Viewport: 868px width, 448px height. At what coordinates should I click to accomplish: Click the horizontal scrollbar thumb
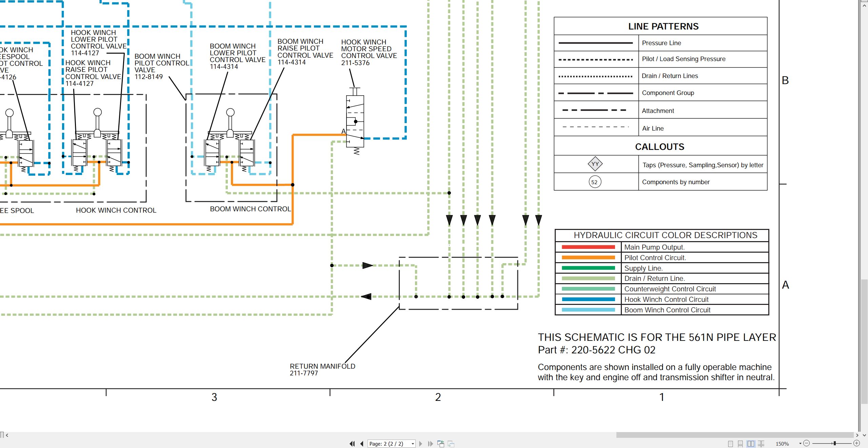(x=735, y=435)
